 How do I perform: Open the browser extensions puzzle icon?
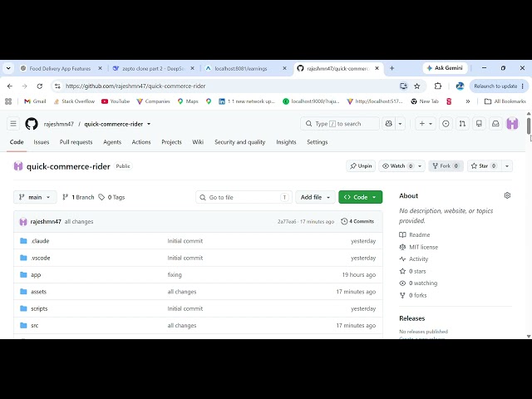click(x=438, y=86)
